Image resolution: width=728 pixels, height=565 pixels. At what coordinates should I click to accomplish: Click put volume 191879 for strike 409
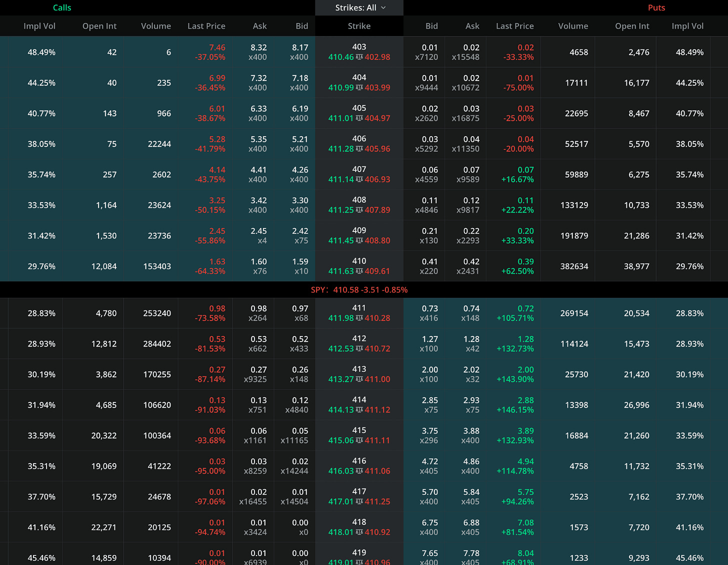[574, 236]
